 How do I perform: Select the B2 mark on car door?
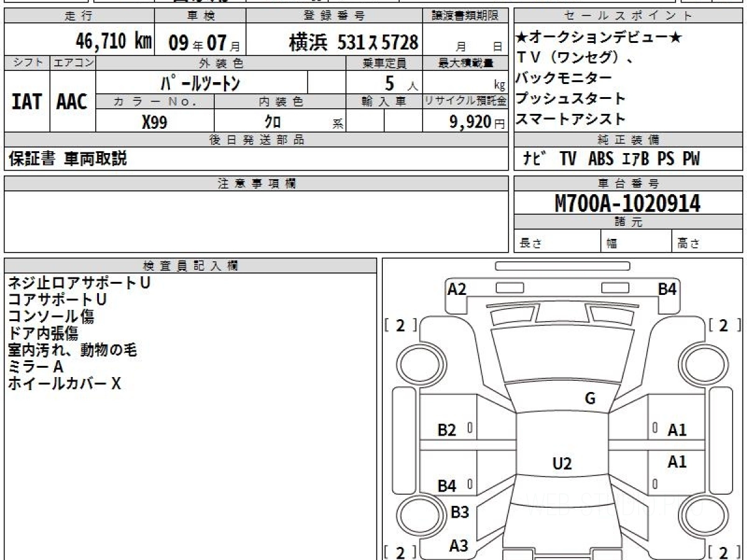click(x=447, y=430)
